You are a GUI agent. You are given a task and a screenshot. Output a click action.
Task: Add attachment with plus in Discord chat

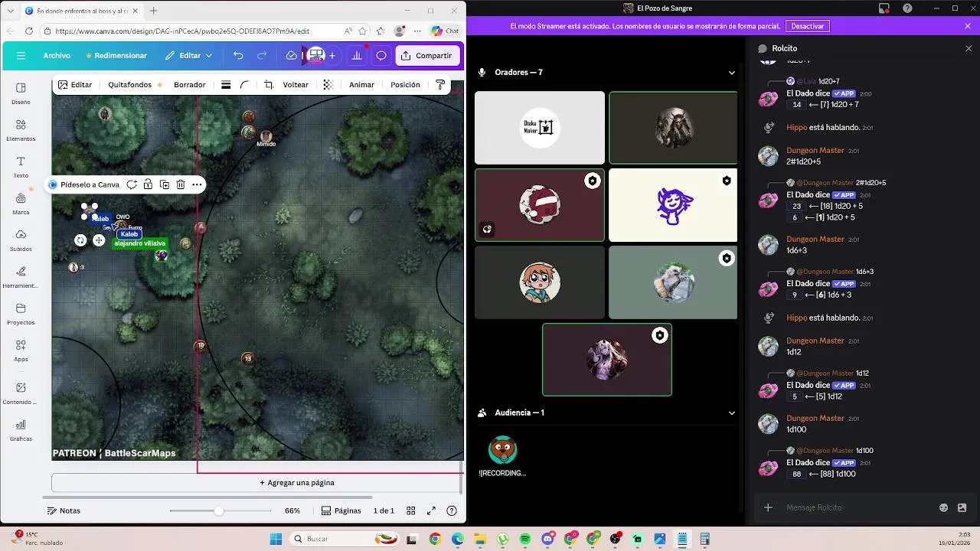[x=769, y=507]
